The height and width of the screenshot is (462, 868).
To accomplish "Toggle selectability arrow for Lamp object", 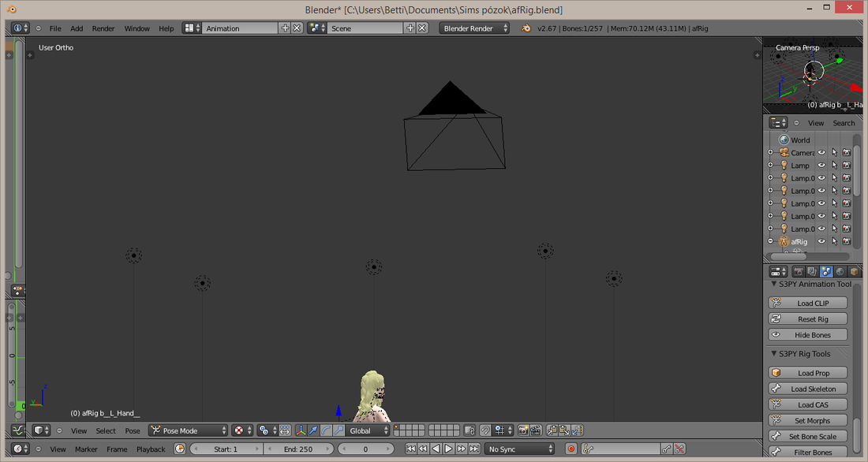I will (x=835, y=165).
